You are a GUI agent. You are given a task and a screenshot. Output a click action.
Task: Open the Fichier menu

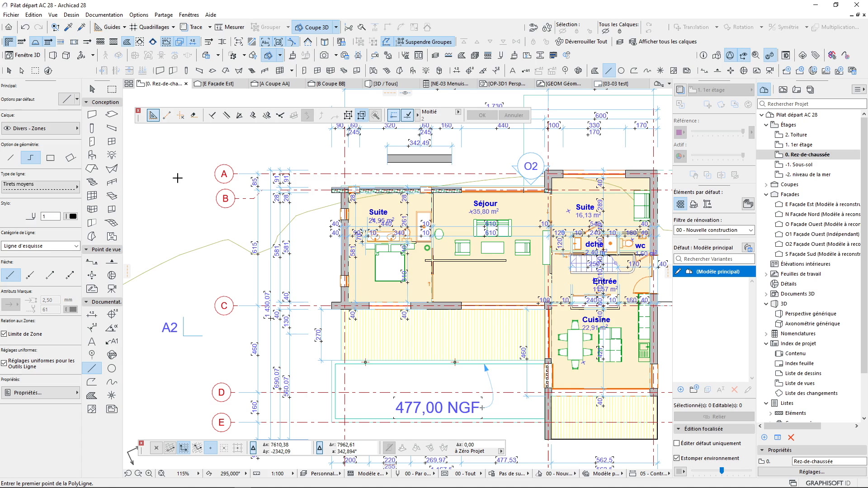pyautogui.click(x=11, y=14)
